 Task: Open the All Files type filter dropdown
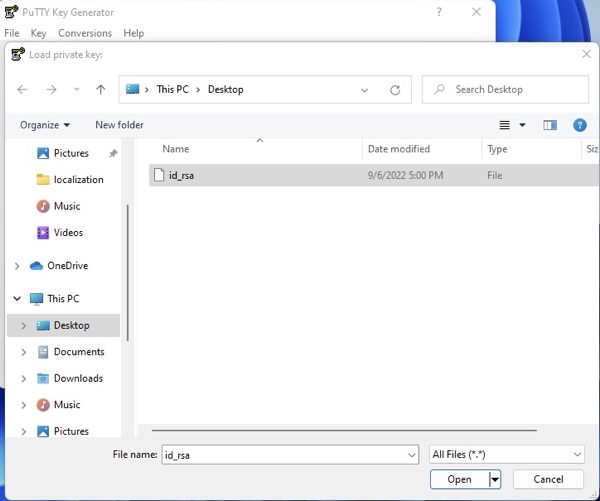[507, 454]
